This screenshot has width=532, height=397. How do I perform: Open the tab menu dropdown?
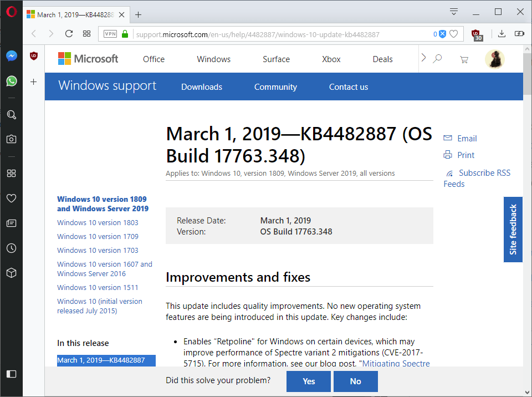(454, 12)
